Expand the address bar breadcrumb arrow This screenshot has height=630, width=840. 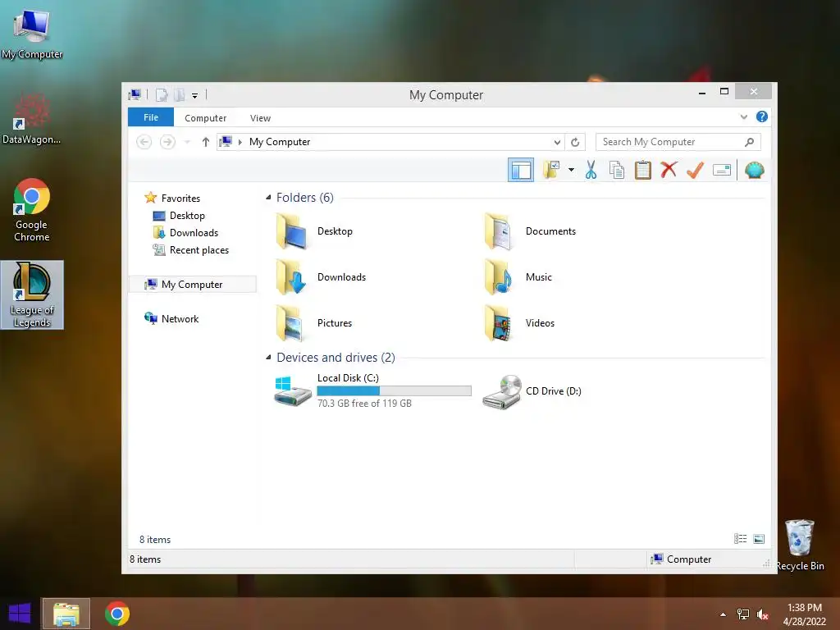click(240, 142)
